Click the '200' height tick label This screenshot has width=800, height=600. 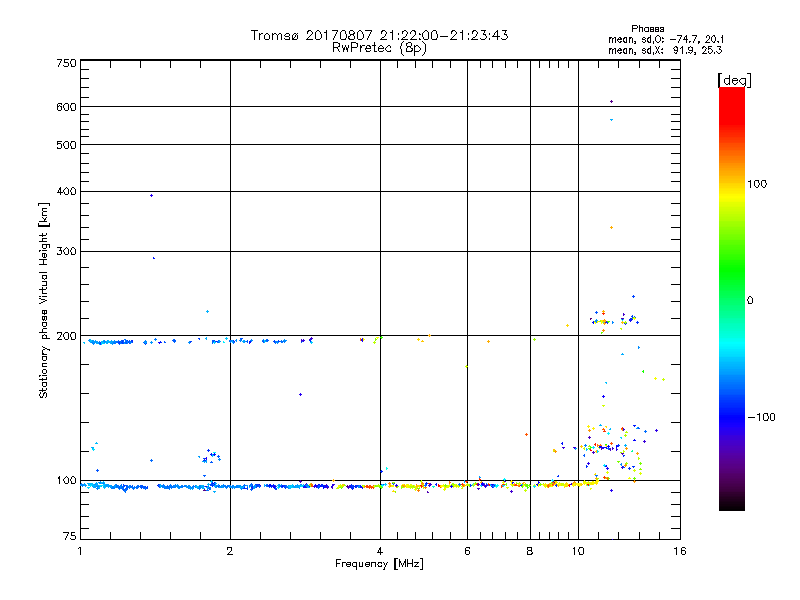(x=66, y=336)
